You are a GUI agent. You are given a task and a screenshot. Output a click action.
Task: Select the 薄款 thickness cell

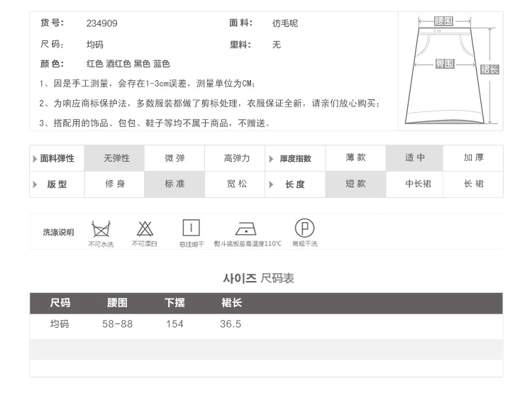click(x=355, y=158)
